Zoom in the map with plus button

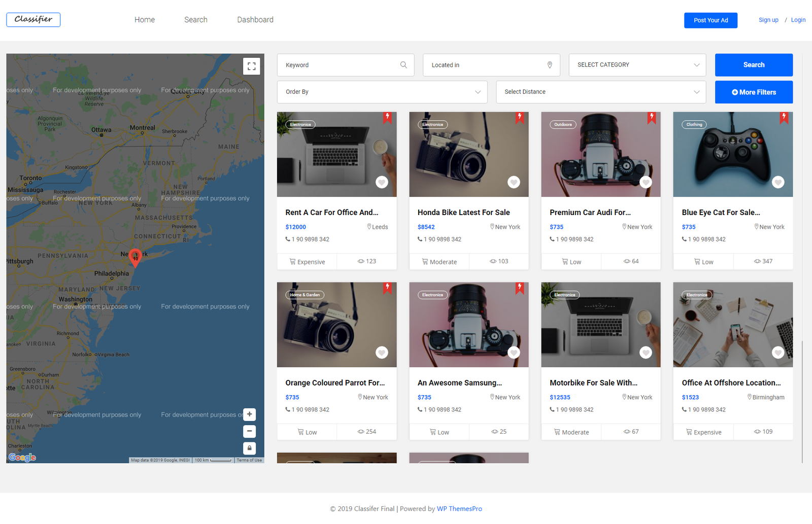click(249, 414)
